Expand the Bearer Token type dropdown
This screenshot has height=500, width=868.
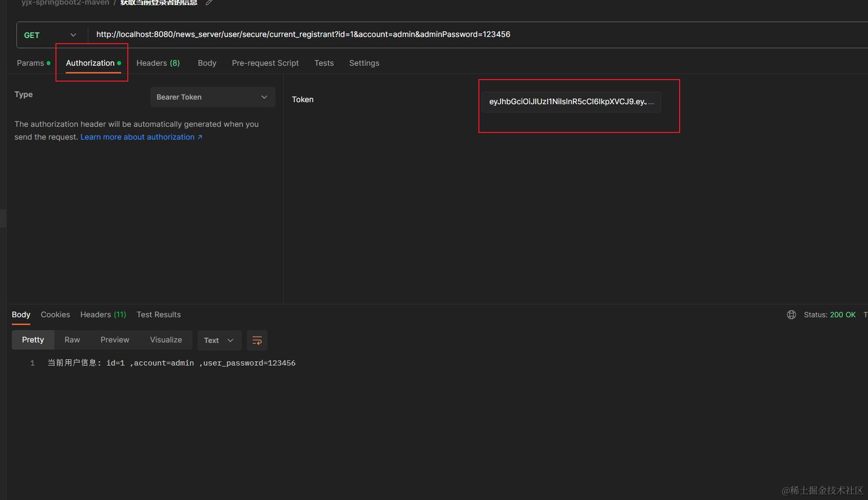213,97
